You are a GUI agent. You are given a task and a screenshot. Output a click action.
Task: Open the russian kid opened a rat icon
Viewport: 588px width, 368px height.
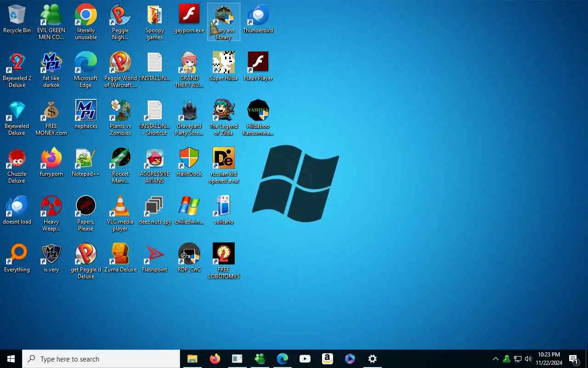[224, 166]
